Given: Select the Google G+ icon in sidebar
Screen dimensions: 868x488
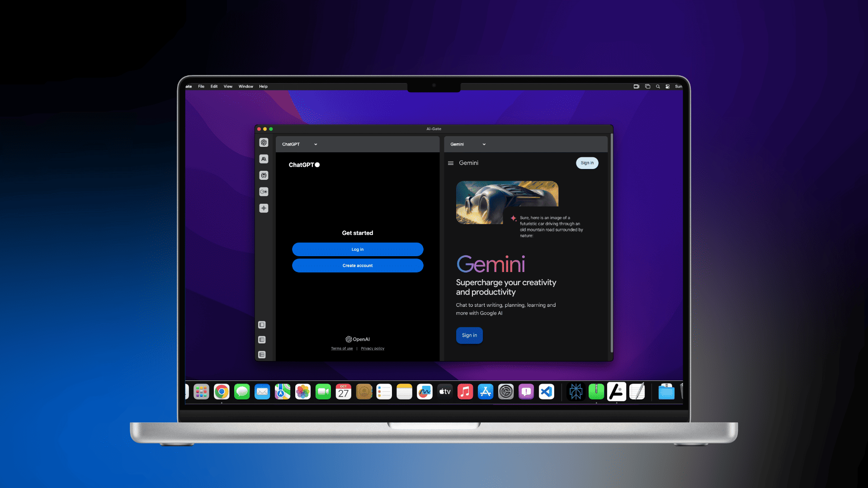Looking at the screenshot, I should (x=264, y=191).
